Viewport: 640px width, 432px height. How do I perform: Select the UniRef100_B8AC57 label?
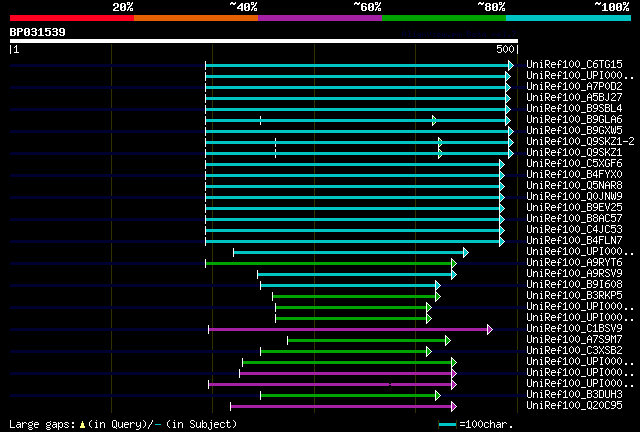[574, 218]
